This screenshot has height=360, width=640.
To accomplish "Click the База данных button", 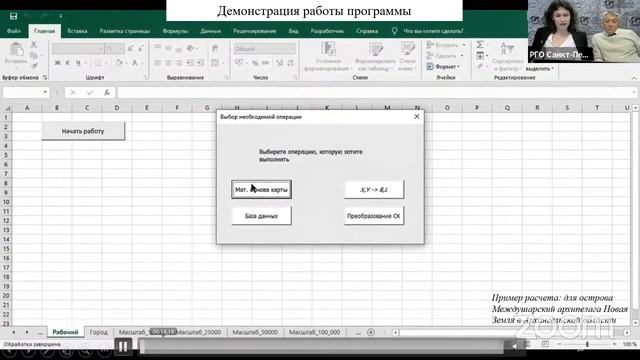I will tap(261, 216).
